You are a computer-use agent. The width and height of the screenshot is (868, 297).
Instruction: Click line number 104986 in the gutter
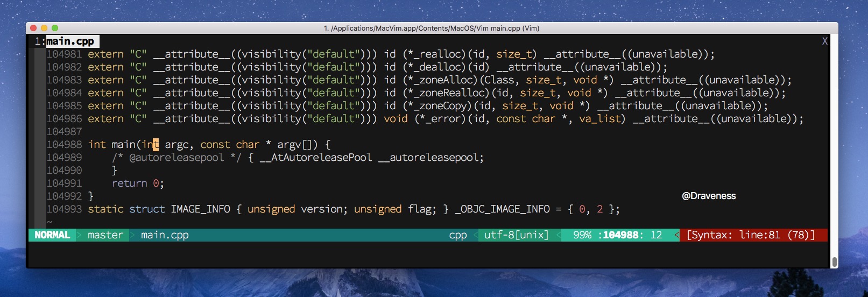pyautogui.click(x=65, y=119)
